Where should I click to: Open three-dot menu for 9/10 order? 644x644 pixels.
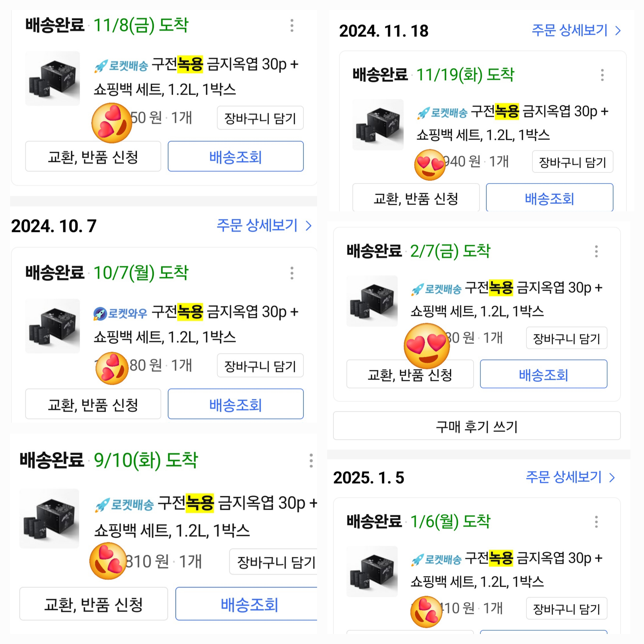click(311, 460)
